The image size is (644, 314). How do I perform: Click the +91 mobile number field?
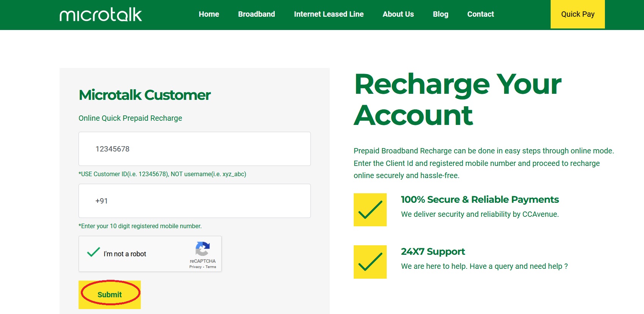click(x=194, y=201)
